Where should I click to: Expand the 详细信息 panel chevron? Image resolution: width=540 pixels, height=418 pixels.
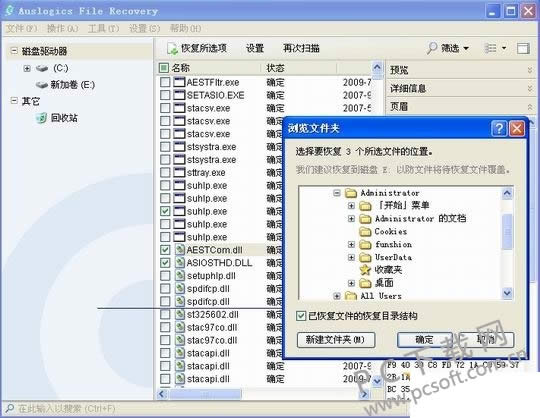[530, 89]
